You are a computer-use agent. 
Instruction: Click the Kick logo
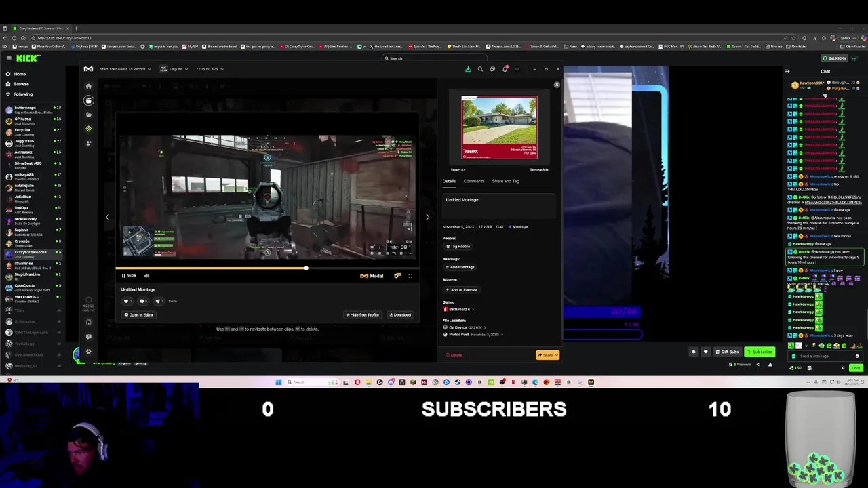coord(26,58)
